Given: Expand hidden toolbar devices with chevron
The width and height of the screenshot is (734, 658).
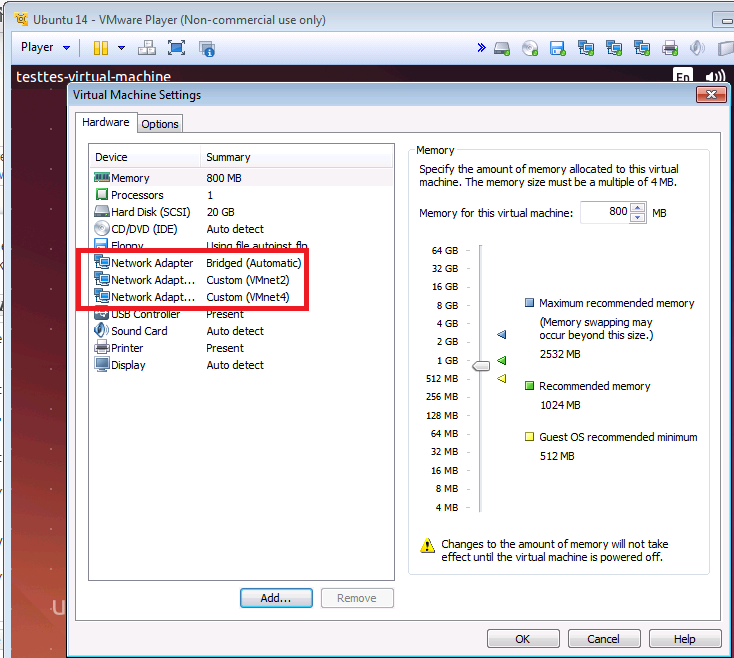Looking at the screenshot, I should point(481,47).
